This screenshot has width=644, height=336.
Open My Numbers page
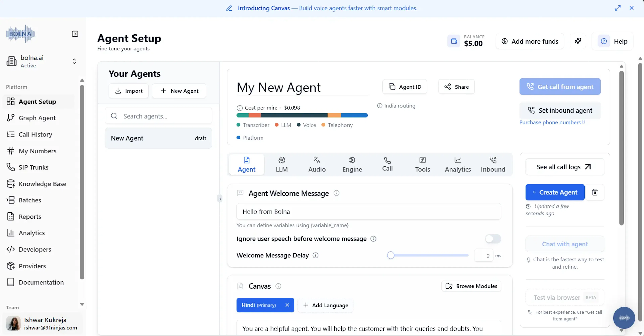(x=39, y=151)
